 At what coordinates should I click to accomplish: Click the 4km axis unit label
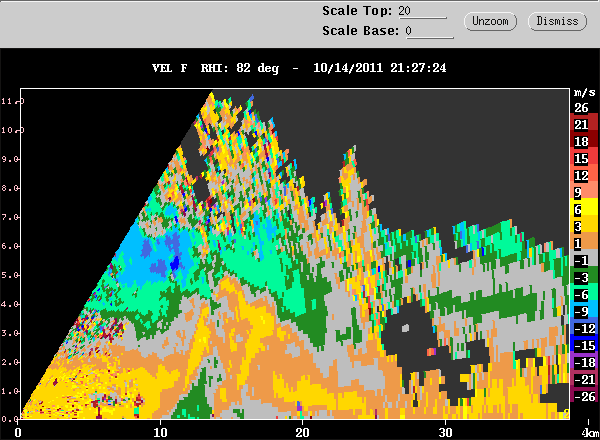(590, 433)
